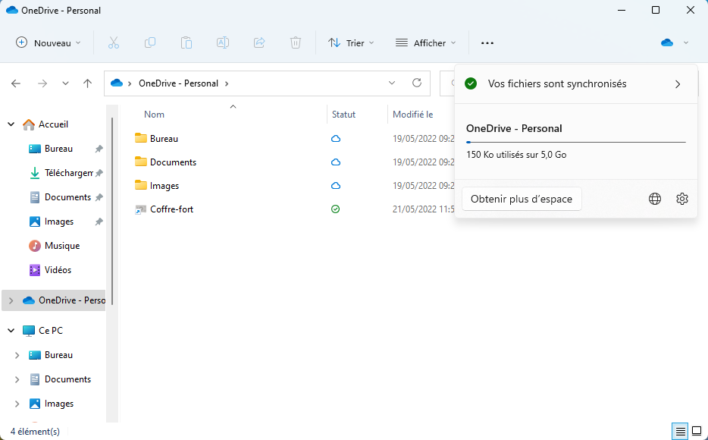Viewport: 708px width, 440px height.
Task: Click cloud status icon for Documents folder
Action: [335, 162]
